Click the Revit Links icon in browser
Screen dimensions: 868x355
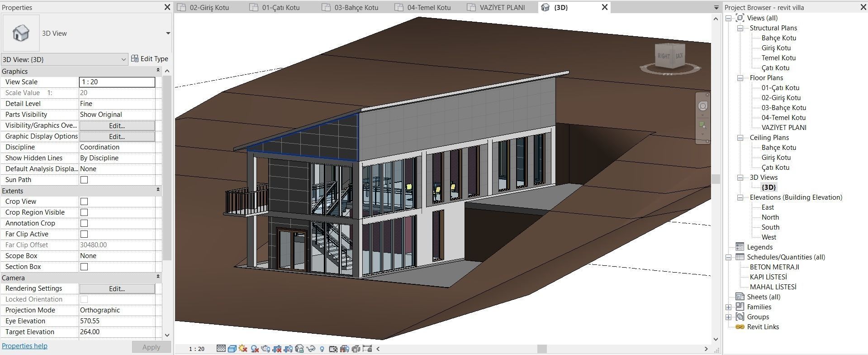740,327
